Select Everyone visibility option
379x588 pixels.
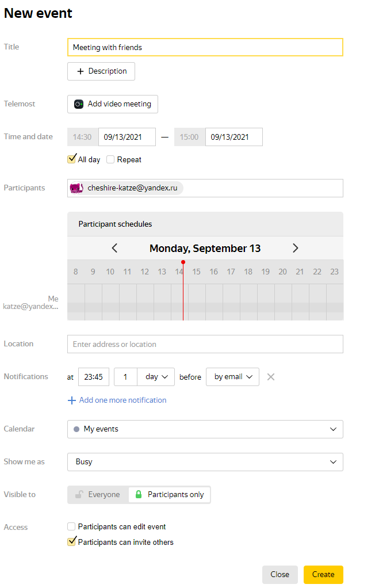pyautogui.click(x=98, y=494)
